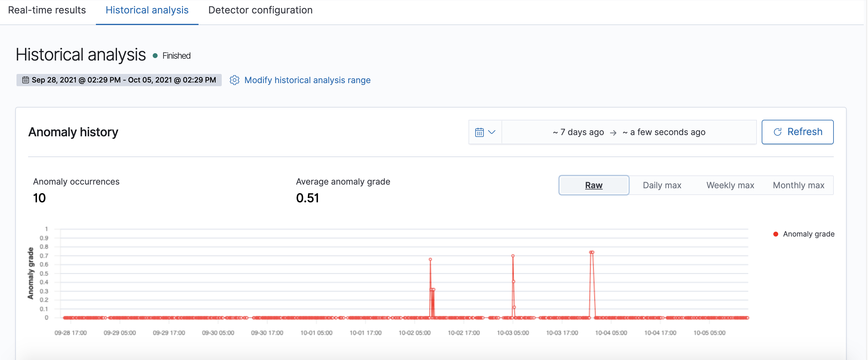Viewport: 868px width, 360px height.
Task: Click the gear icon beside Modify historical analysis range
Action: tap(235, 80)
